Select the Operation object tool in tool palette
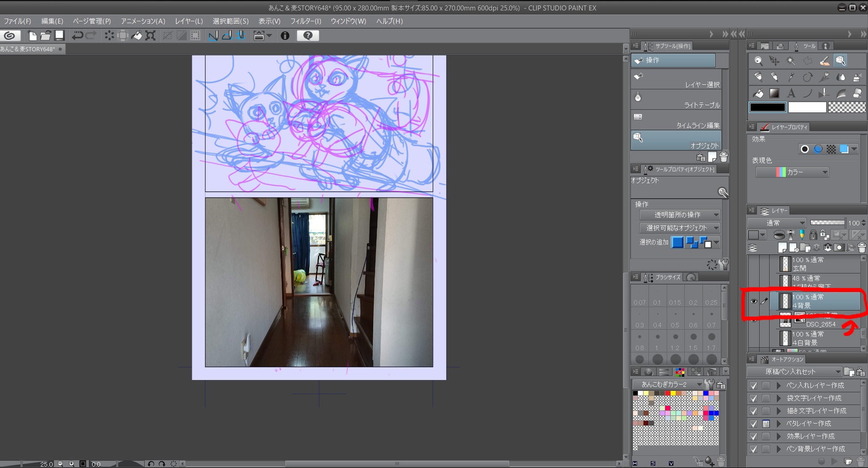Viewport: 868px width, 468px height. (841, 61)
